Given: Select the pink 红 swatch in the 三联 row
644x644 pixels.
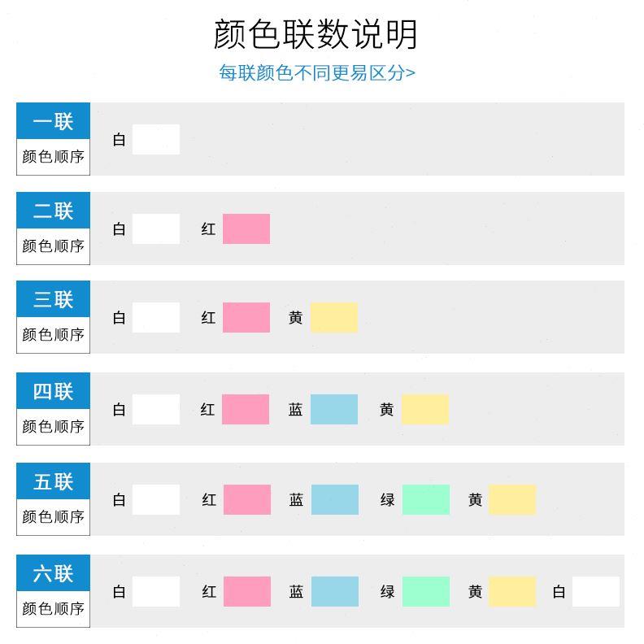Looking at the screenshot, I should (246, 317).
